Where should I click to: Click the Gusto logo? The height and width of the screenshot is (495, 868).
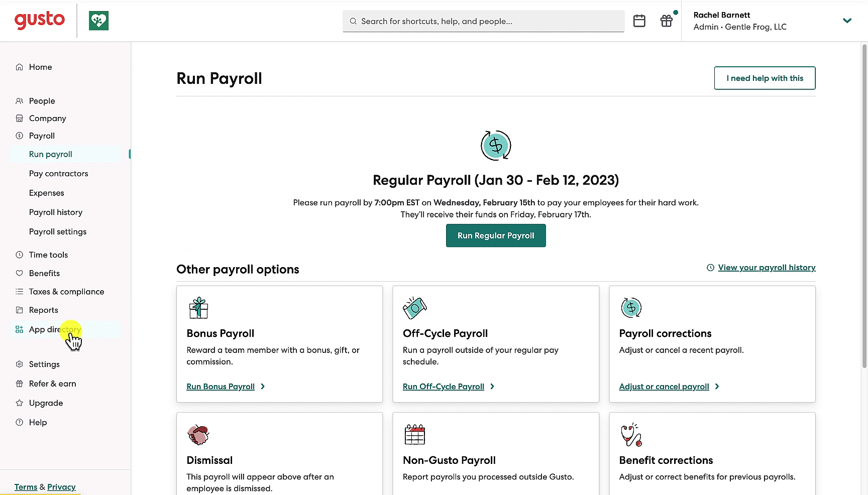pyautogui.click(x=40, y=21)
